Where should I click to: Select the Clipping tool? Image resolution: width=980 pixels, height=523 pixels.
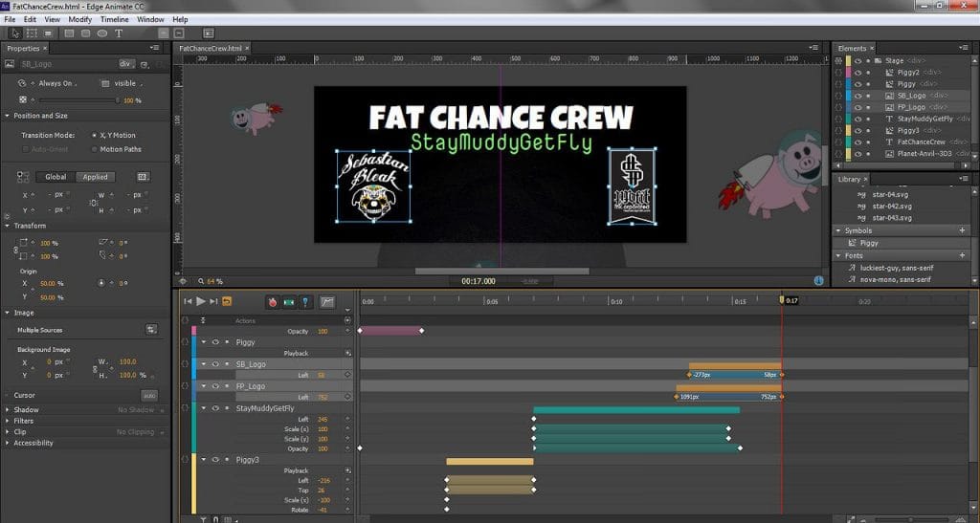coord(48,33)
